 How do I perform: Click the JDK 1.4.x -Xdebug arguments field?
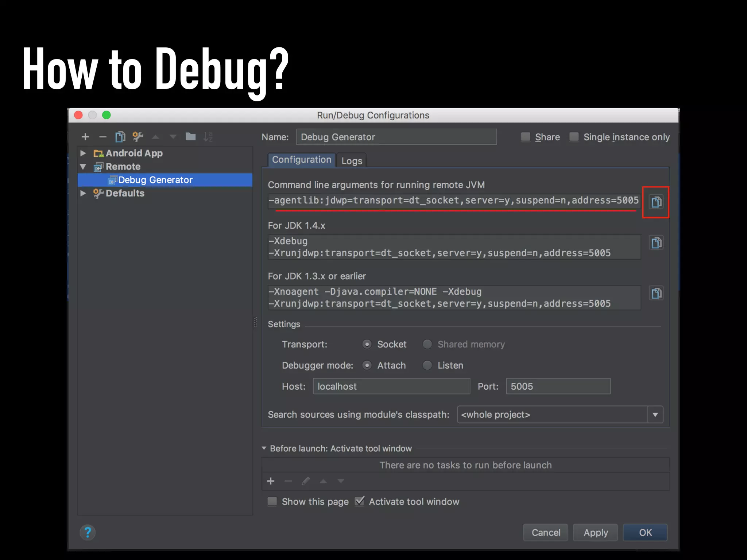pyautogui.click(x=454, y=247)
